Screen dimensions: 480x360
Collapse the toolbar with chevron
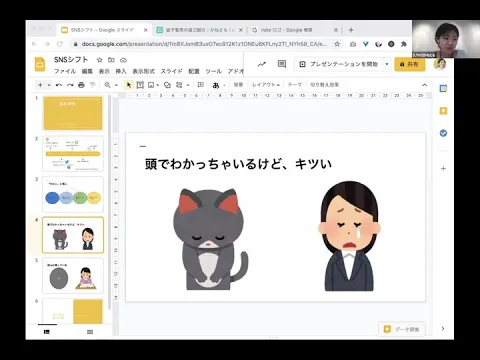point(424,85)
